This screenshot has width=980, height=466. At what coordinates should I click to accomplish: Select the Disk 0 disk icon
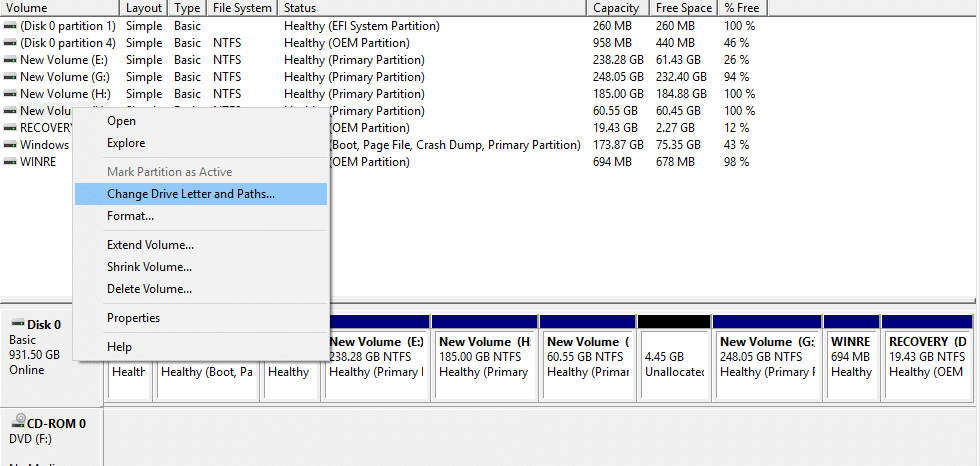tap(16, 324)
